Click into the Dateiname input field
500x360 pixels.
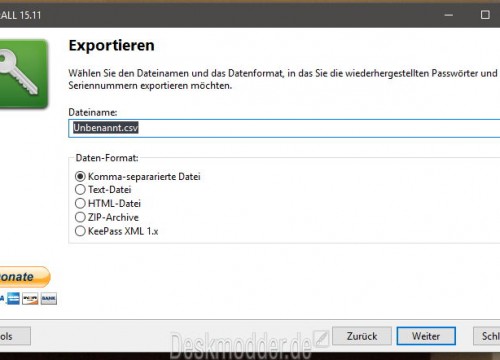tap(284, 128)
